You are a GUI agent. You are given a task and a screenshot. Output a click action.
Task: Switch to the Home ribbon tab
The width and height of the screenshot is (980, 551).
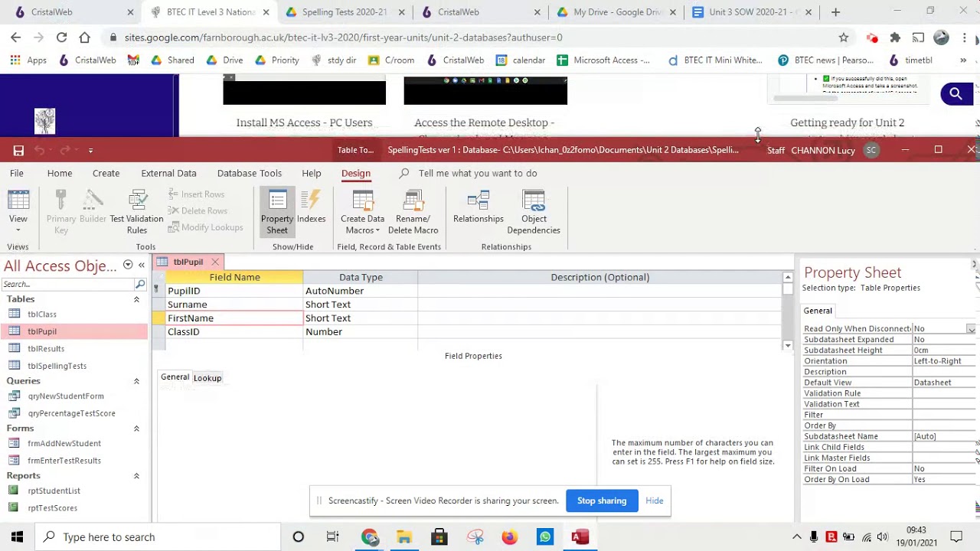pos(60,173)
